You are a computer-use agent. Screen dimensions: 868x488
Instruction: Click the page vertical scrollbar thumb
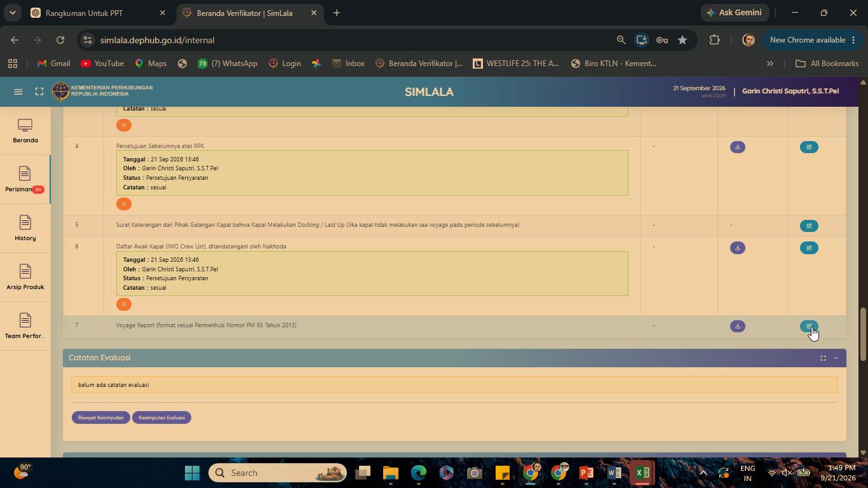click(x=863, y=334)
